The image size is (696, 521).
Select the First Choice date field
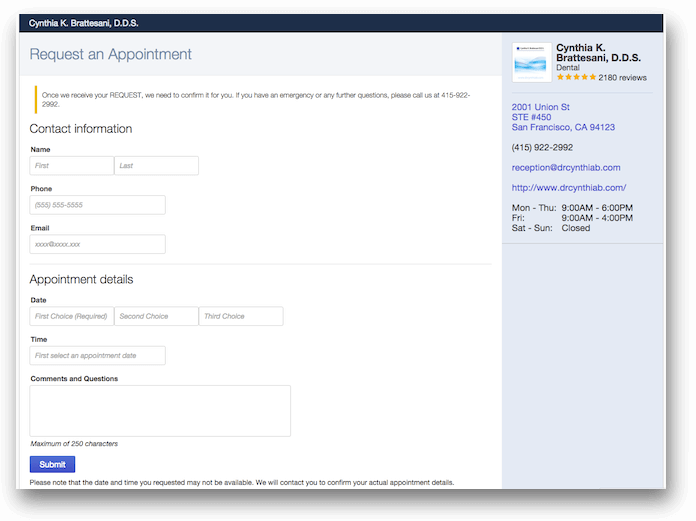pyautogui.click(x=71, y=316)
